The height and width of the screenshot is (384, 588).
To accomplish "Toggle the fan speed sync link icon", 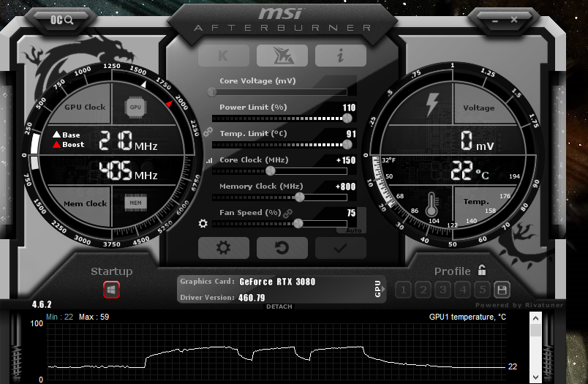I will [288, 214].
